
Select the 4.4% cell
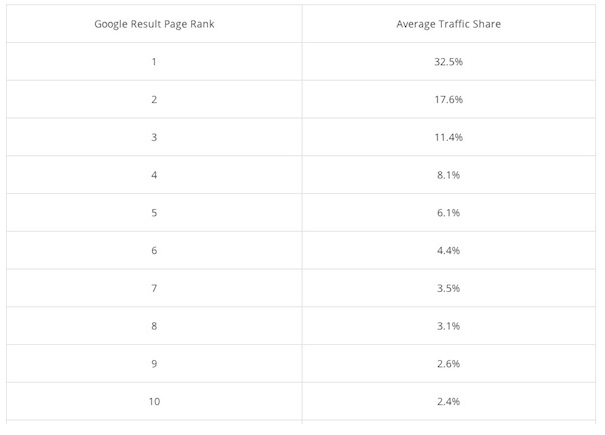tap(448, 251)
